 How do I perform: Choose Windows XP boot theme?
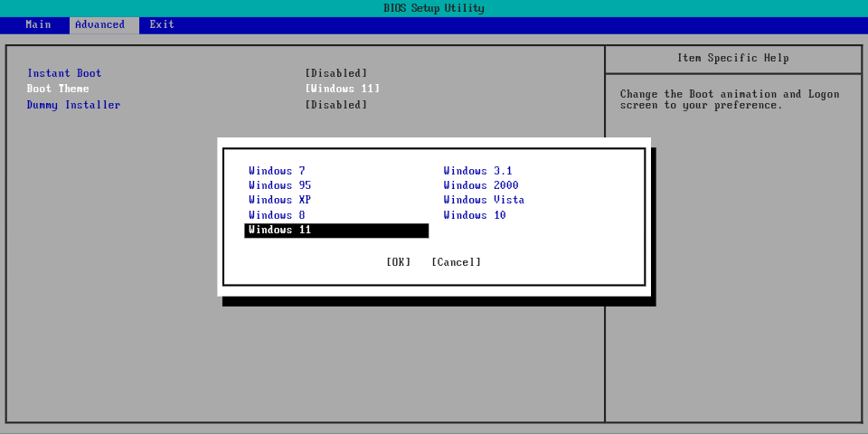pos(280,200)
